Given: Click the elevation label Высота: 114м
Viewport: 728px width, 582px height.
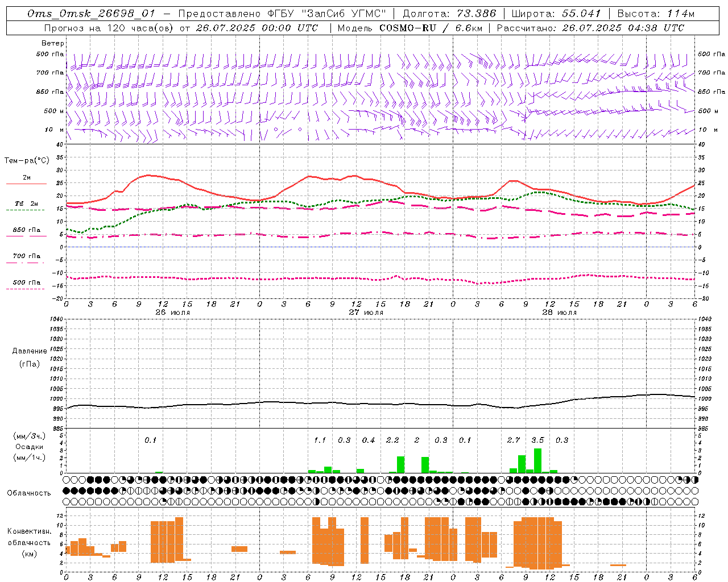Looking at the screenshot, I should (x=656, y=14).
